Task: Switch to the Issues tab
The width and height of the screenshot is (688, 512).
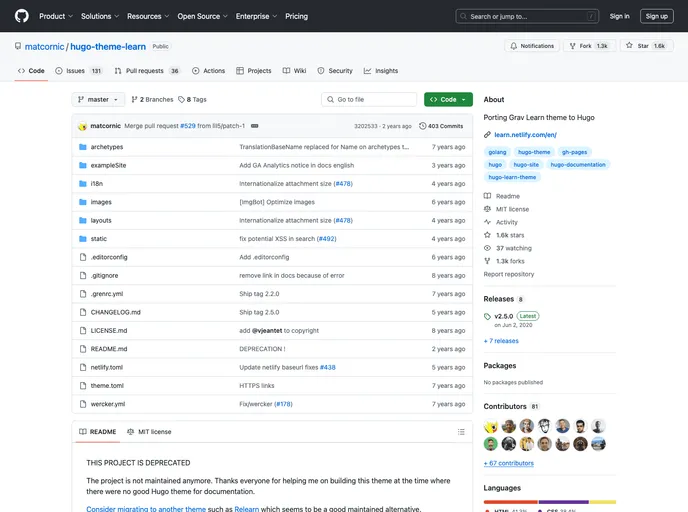Action: click(79, 71)
